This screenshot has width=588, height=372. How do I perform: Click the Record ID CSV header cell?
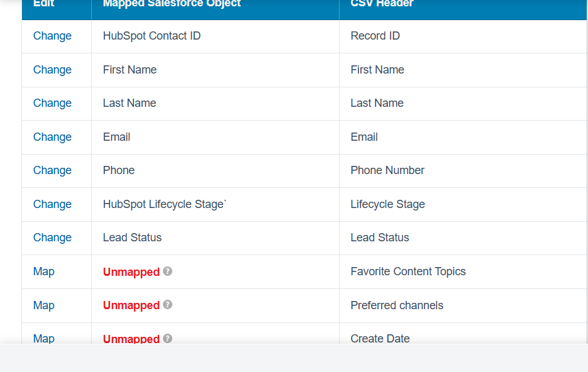click(375, 36)
